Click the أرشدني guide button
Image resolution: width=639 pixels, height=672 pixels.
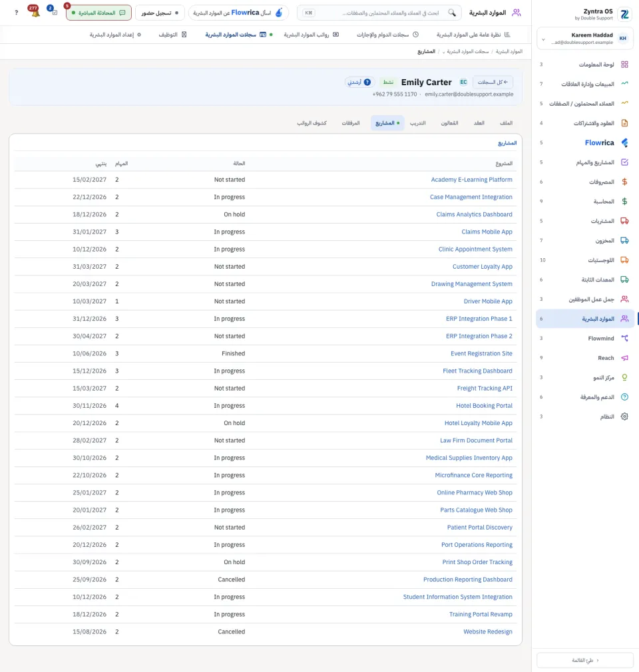(359, 83)
